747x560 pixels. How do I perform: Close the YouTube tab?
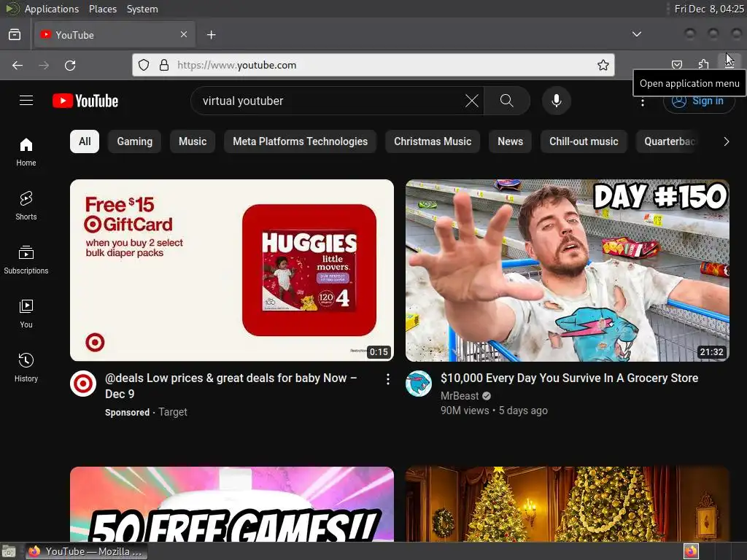click(184, 34)
